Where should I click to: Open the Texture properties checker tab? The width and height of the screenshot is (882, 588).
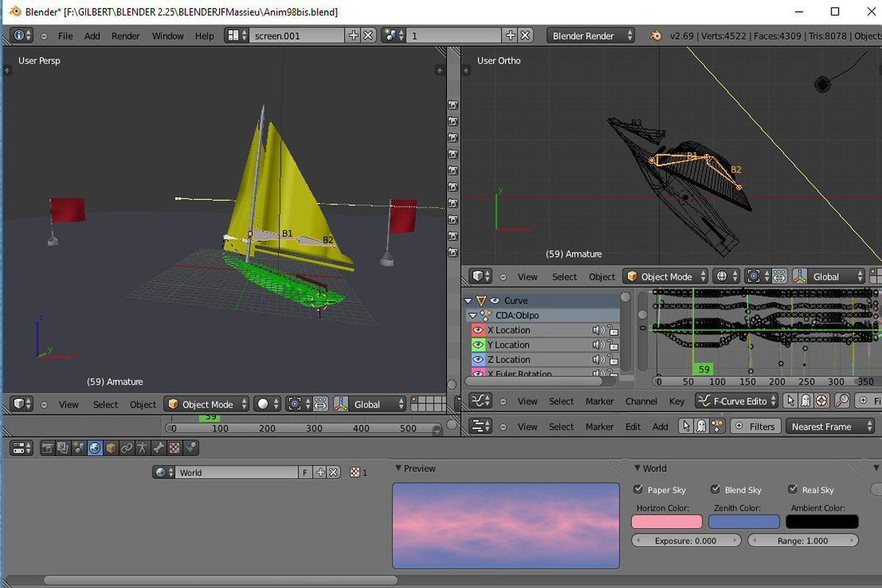click(x=174, y=448)
